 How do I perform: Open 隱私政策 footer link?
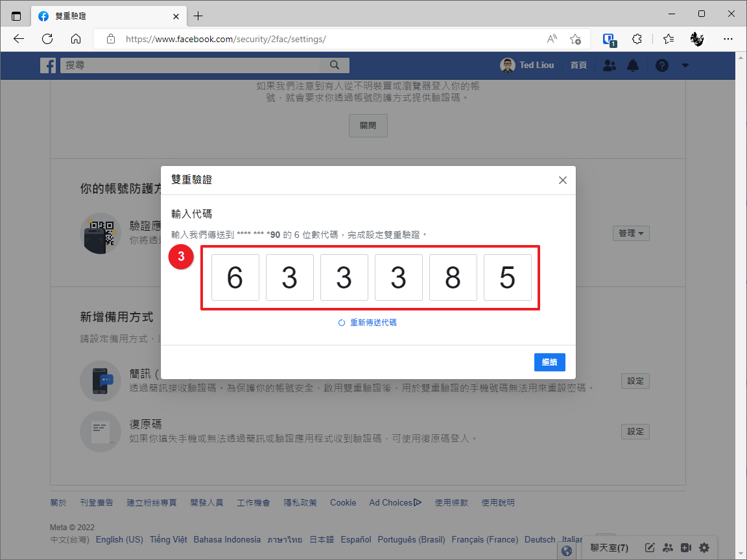300,502
